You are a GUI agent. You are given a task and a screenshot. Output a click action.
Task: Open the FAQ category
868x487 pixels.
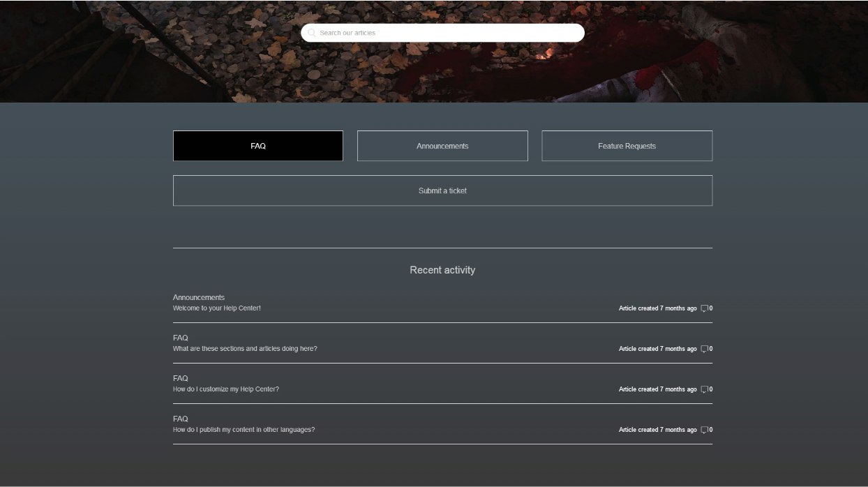pos(258,146)
